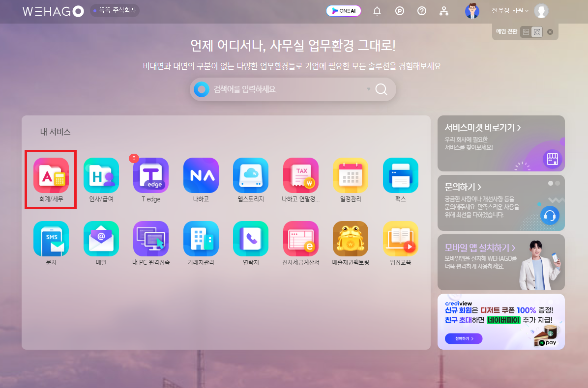Follow the 서비스마켓 바로가기 link
Viewport: 588px width, 388px height.
[x=483, y=128]
